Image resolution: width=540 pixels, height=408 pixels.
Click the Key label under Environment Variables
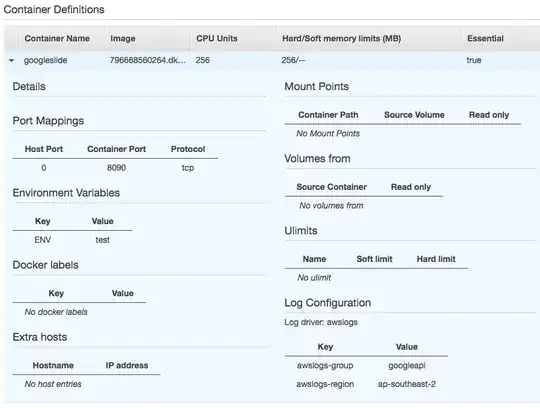(43, 221)
